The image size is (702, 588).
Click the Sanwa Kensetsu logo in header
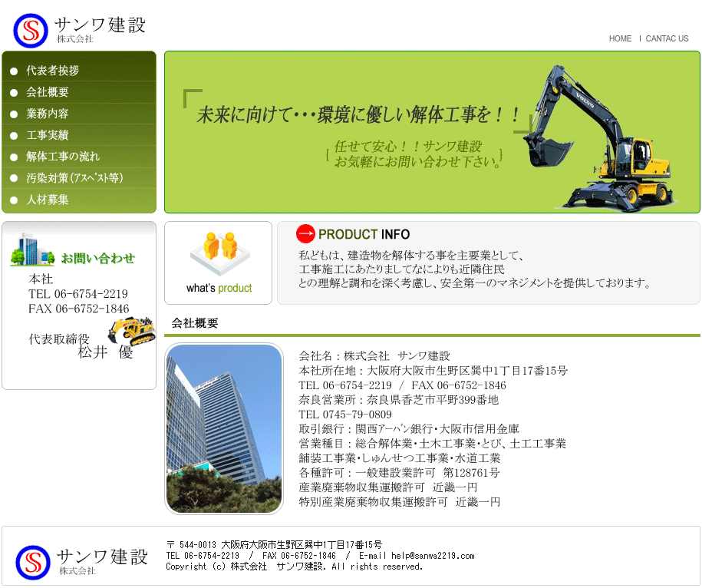click(79, 29)
